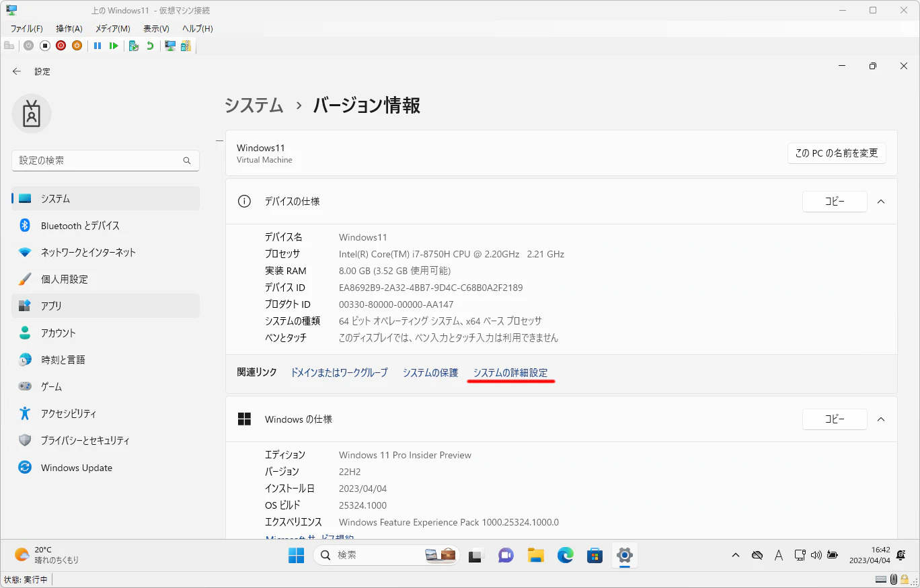Open Microsoft Store from the taskbar
The width and height of the screenshot is (920, 588).
[595, 555]
